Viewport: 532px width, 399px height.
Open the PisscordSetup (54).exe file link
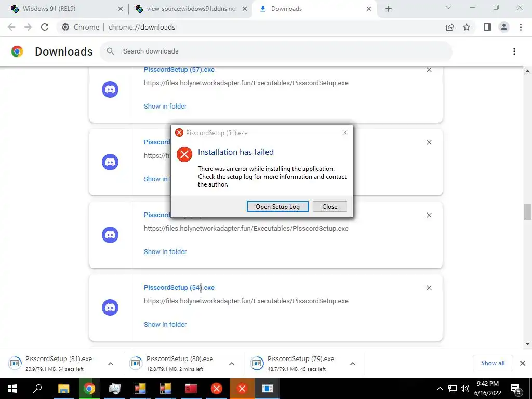click(x=179, y=288)
